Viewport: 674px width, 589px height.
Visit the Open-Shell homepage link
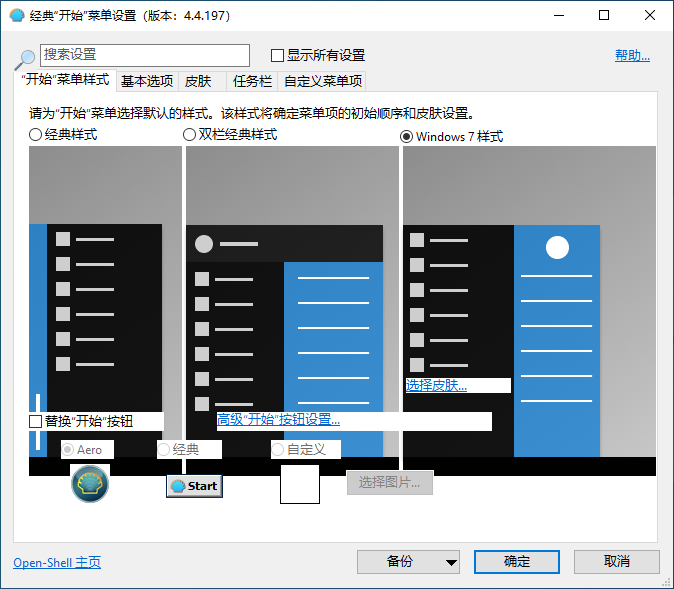pyautogui.click(x=57, y=562)
